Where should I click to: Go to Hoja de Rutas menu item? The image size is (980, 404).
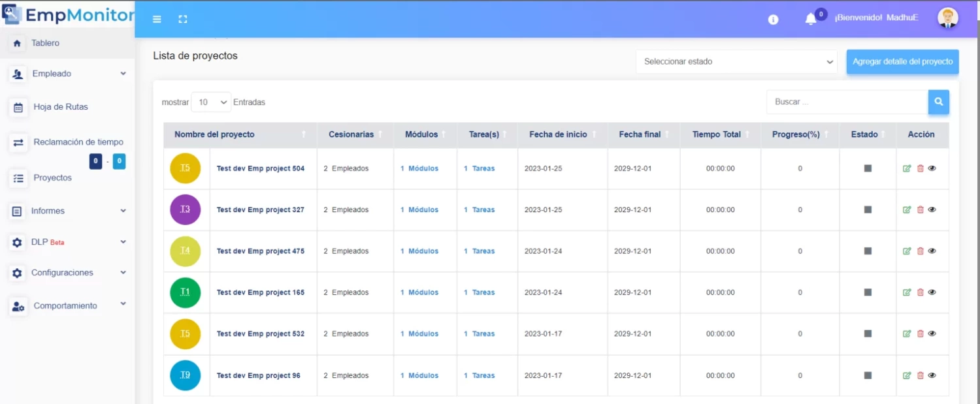pyautogui.click(x=60, y=107)
